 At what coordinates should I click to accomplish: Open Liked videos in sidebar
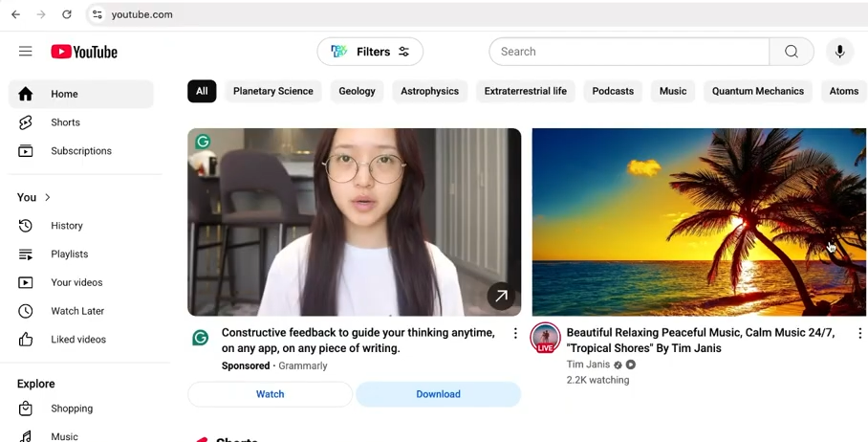point(77,340)
